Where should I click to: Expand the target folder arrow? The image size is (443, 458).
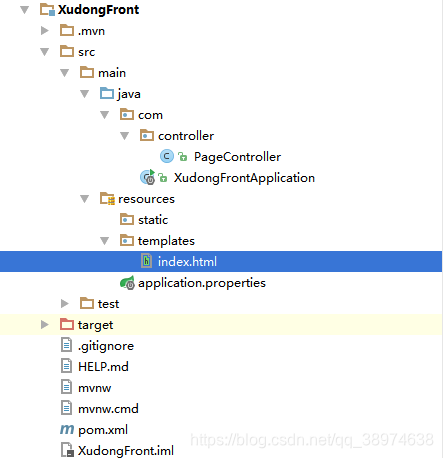(x=45, y=325)
